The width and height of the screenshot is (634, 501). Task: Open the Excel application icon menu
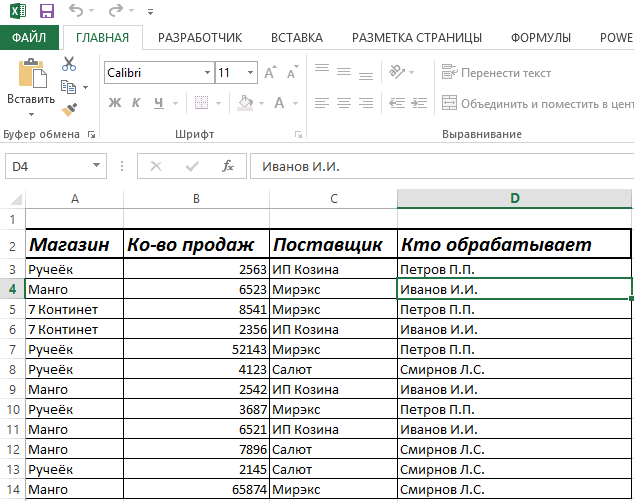(18, 11)
